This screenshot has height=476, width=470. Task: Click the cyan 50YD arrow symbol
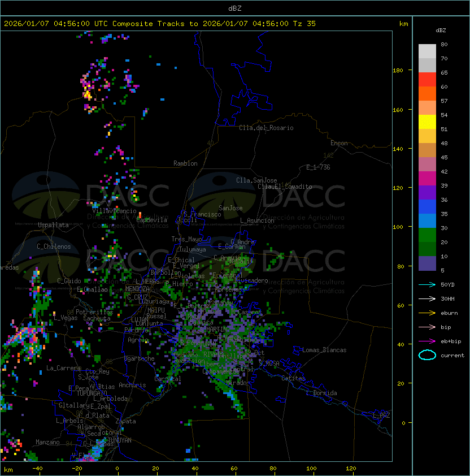pyautogui.click(x=427, y=284)
